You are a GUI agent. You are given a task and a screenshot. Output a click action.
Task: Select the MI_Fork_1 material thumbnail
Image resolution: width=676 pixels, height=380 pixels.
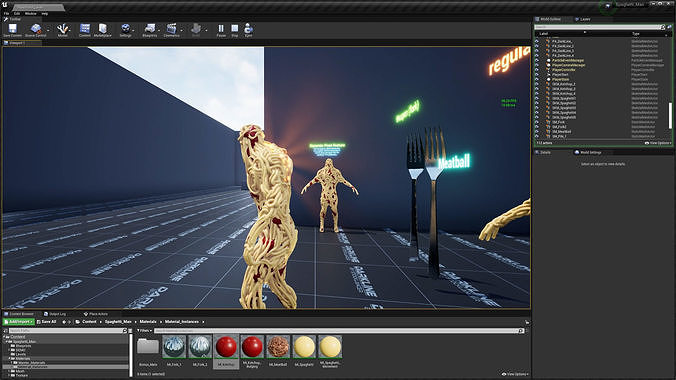pos(174,347)
